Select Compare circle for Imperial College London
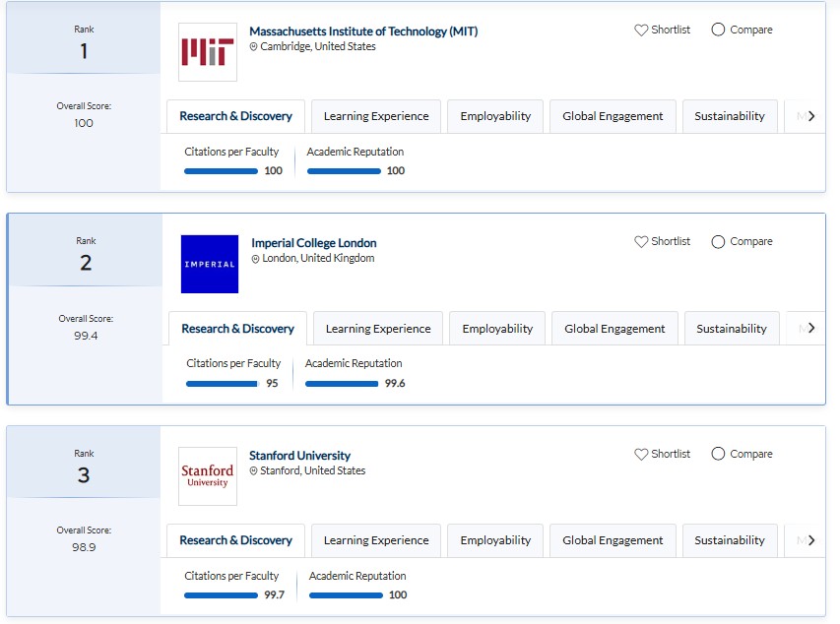Screen dimensions: 840x624 718,241
